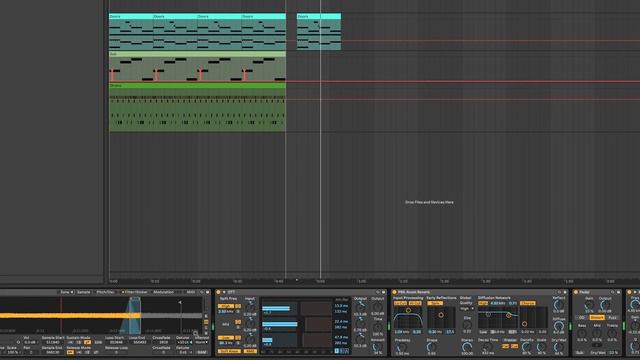Open the Interpol dropdown in Sampler
The image size is (640, 360).
202,342
